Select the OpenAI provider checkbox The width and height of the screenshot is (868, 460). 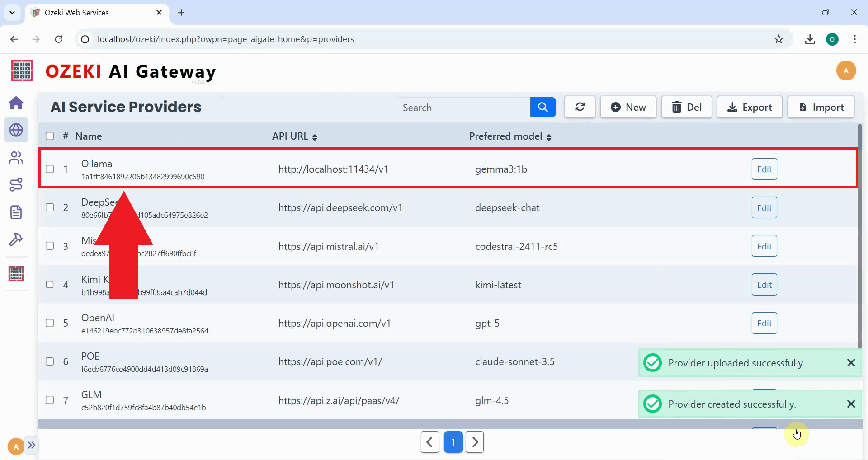tap(50, 323)
